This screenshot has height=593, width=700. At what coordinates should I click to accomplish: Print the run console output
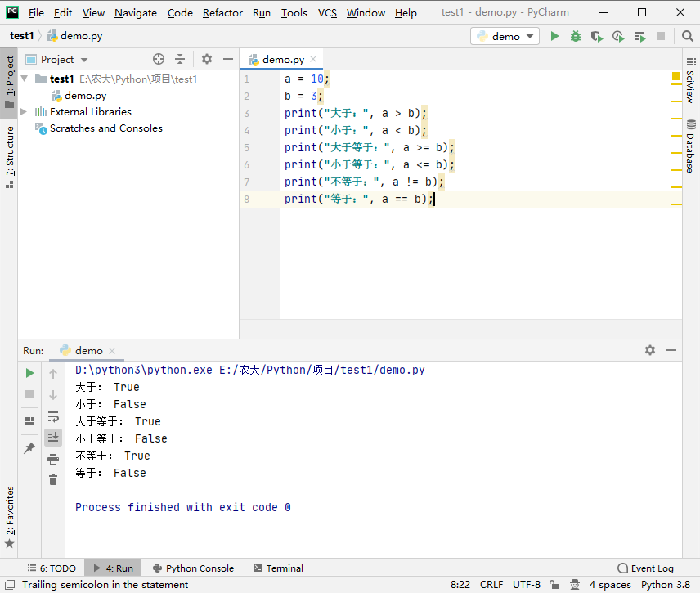pos(53,459)
